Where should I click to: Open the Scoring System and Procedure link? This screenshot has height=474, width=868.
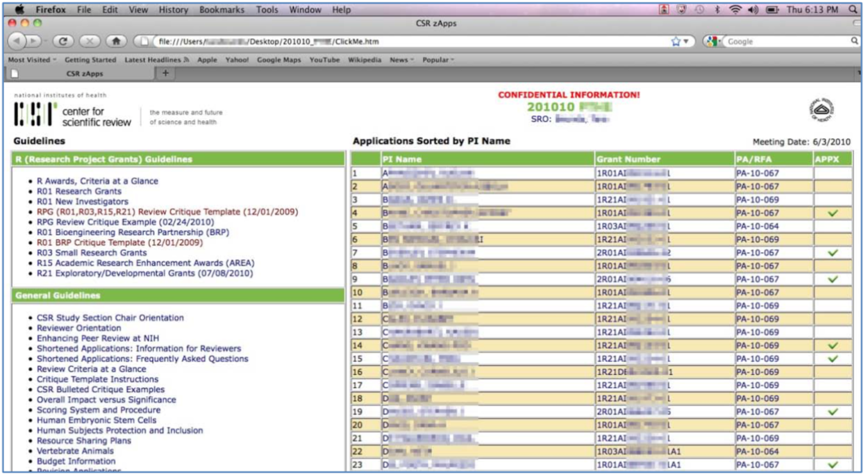coord(99,410)
